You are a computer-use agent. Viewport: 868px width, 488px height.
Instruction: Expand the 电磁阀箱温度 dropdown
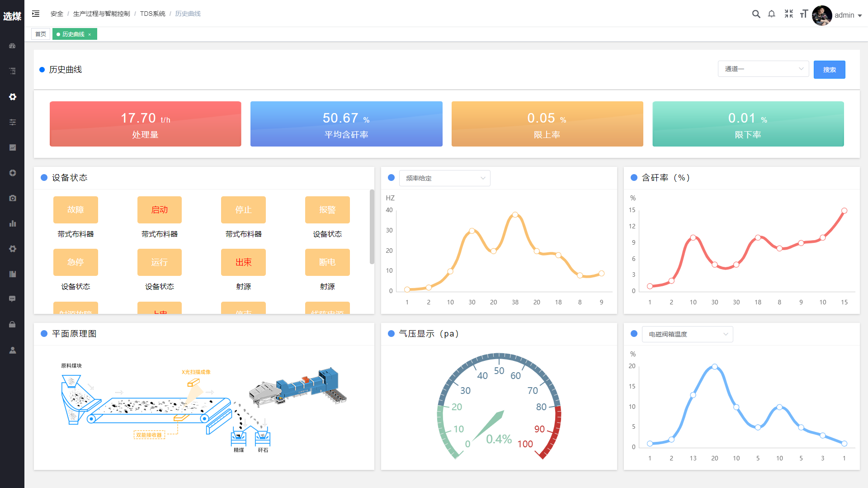pos(687,334)
